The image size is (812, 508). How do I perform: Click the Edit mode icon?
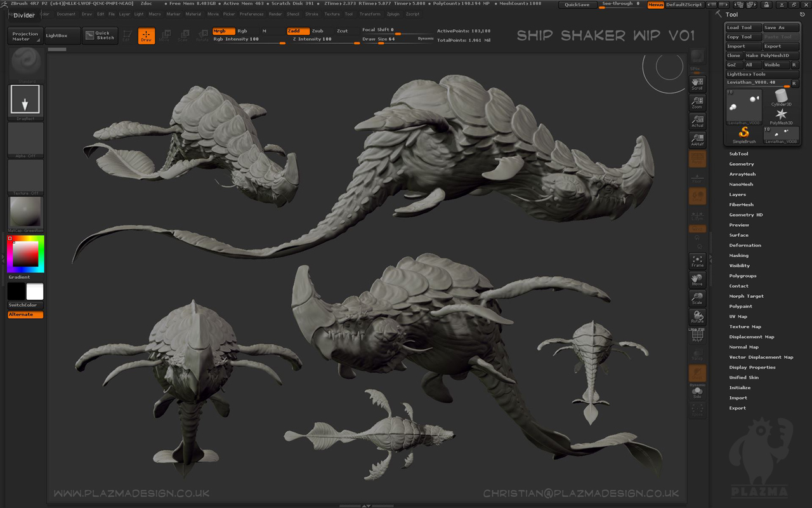pyautogui.click(x=128, y=36)
